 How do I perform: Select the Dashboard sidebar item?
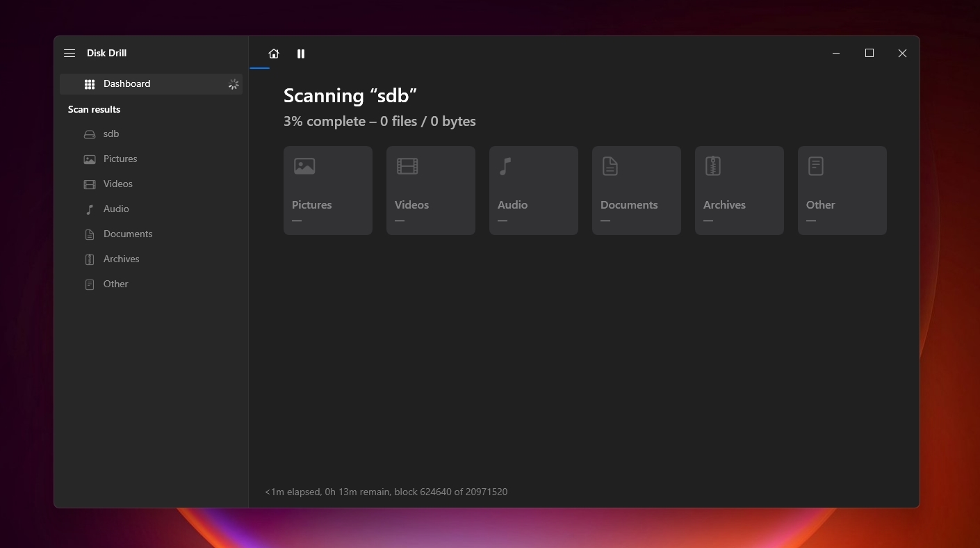click(151, 84)
